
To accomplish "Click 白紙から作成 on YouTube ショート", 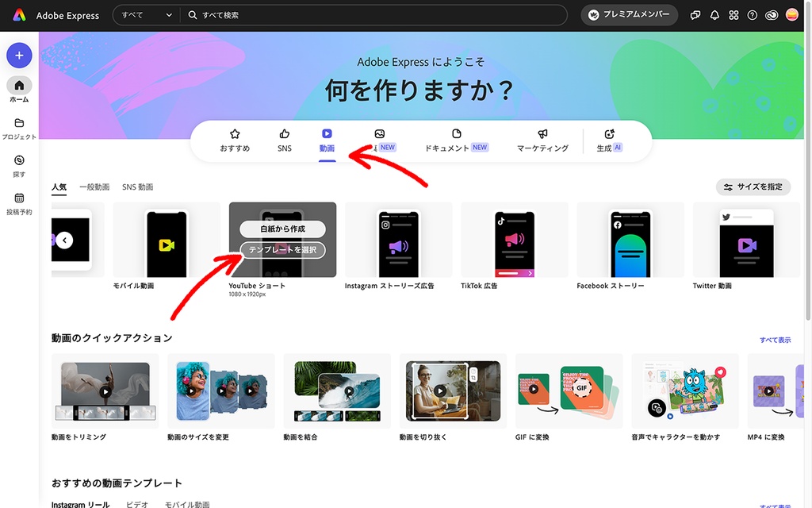I will tap(283, 229).
